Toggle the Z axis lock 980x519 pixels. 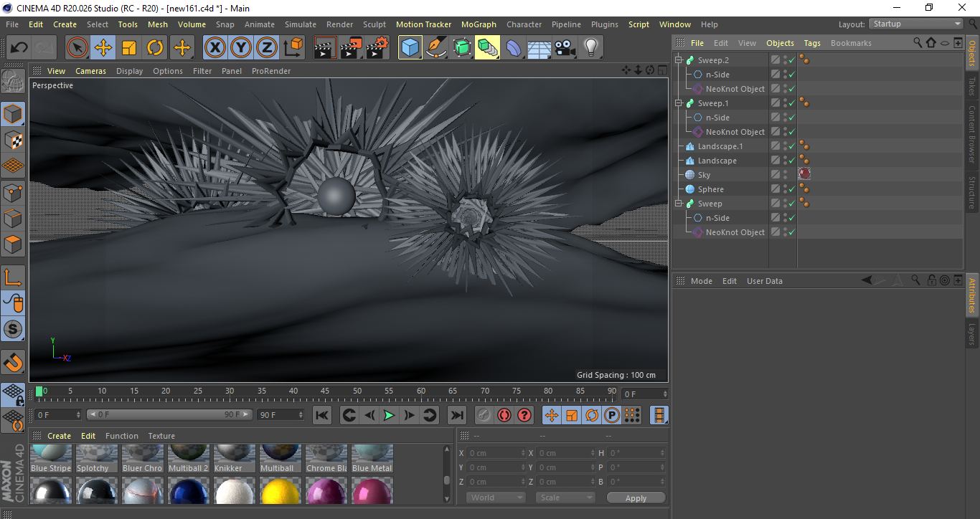click(x=266, y=48)
